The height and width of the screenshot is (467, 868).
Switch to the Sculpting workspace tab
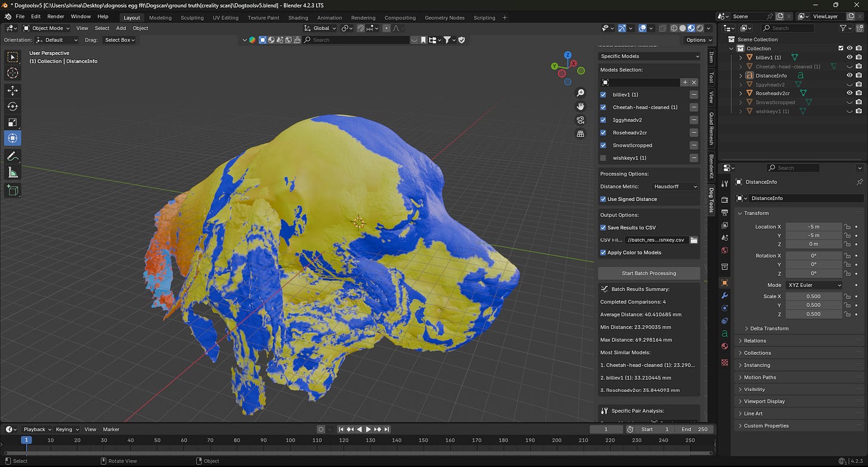pos(192,18)
